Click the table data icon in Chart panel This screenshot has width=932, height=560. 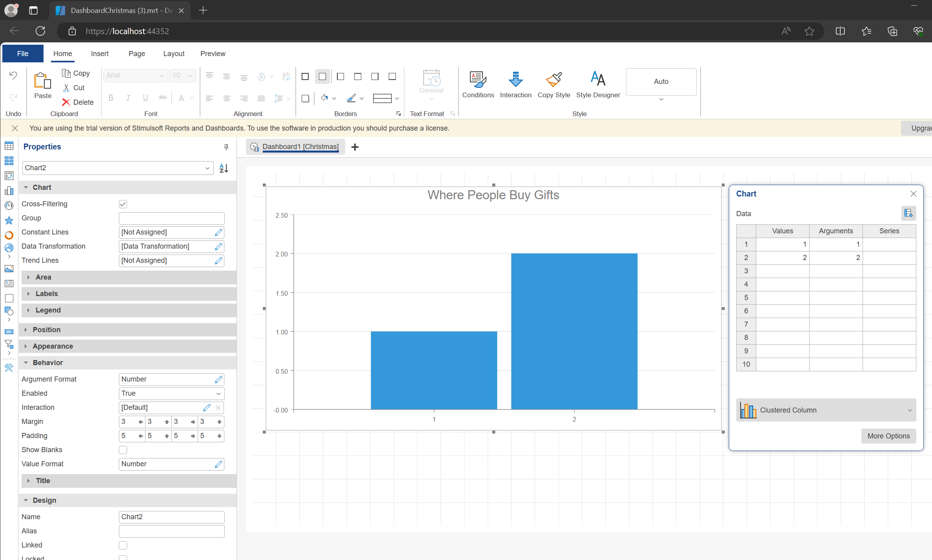[x=908, y=213]
